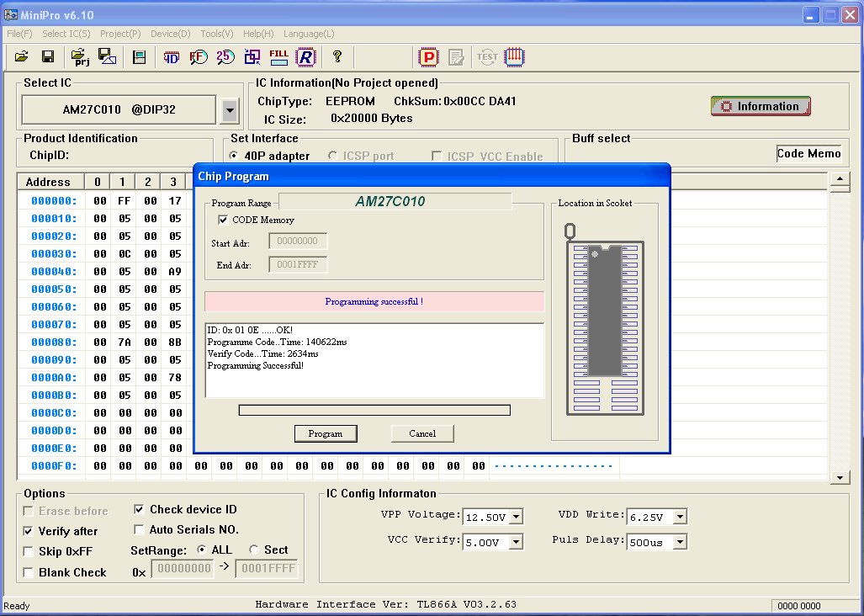The width and height of the screenshot is (864, 616).
Task: Click the chip ID toolbar icon
Action: [x=172, y=56]
